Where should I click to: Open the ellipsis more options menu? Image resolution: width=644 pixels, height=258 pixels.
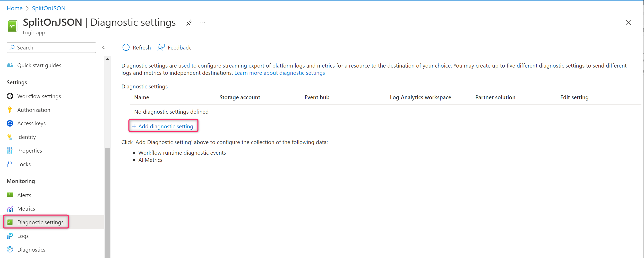tap(203, 23)
